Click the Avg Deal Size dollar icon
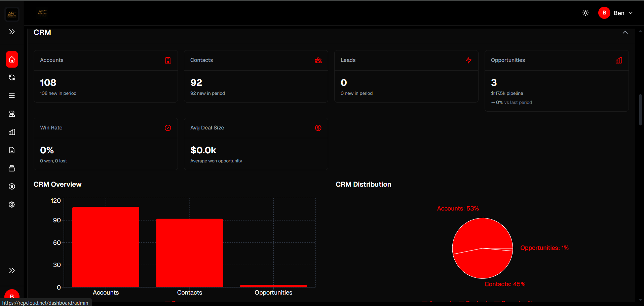The width and height of the screenshot is (644, 306). pos(318,128)
